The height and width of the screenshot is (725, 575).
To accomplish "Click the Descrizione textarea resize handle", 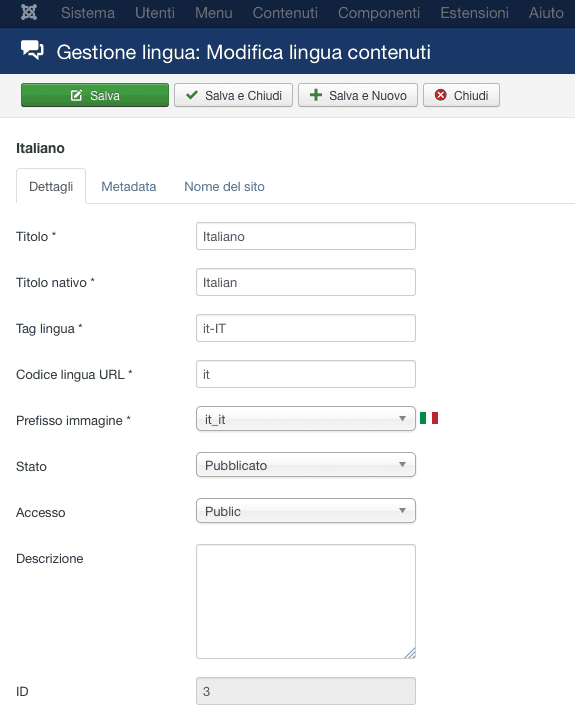I will 410,653.
